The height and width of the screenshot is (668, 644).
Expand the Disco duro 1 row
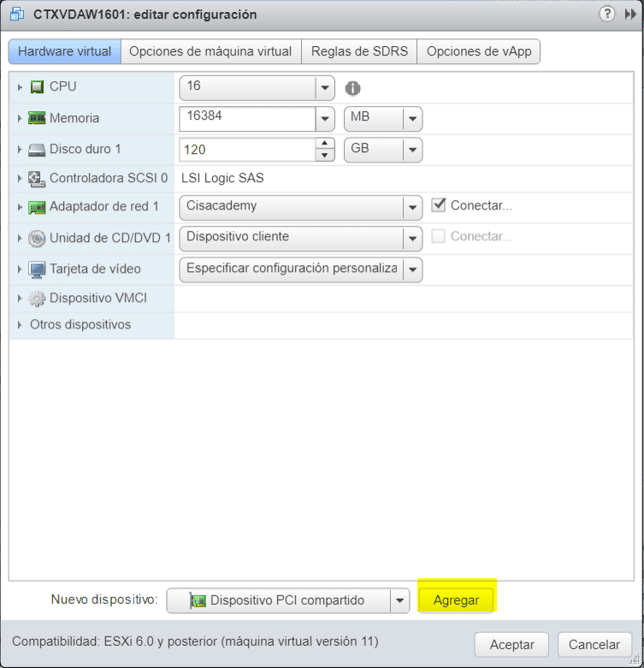[20, 150]
